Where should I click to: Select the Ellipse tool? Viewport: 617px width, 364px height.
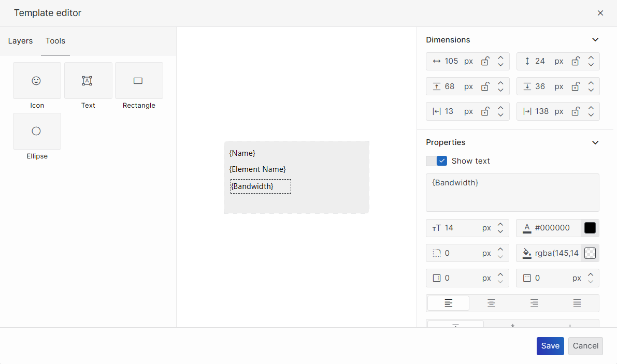[x=37, y=132]
